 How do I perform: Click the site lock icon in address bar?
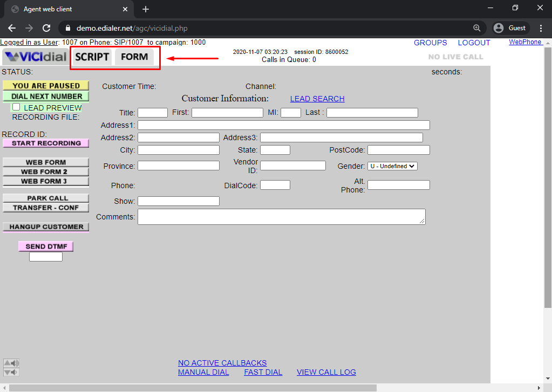[69, 28]
